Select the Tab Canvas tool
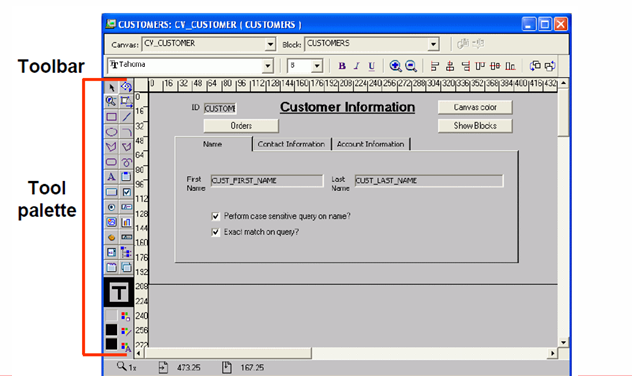The height and width of the screenshot is (376, 632). [x=111, y=267]
